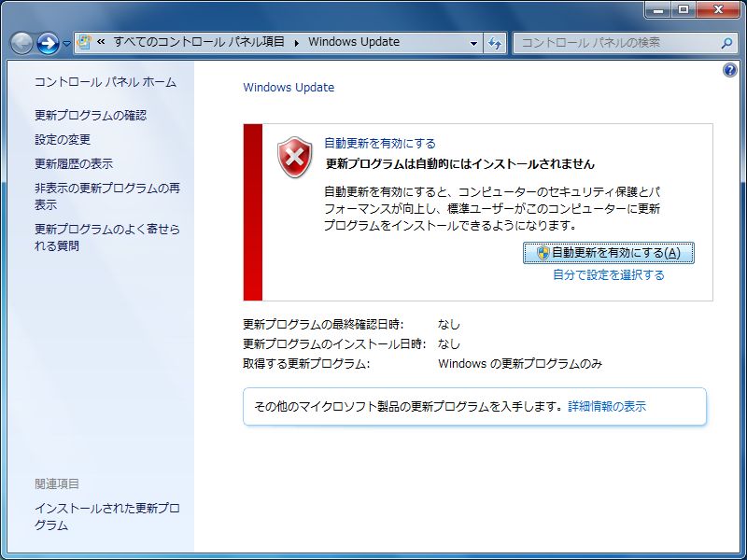This screenshot has width=747, height=560.
Task: Minimize the Windows Update window
Action: pos(659,9)
